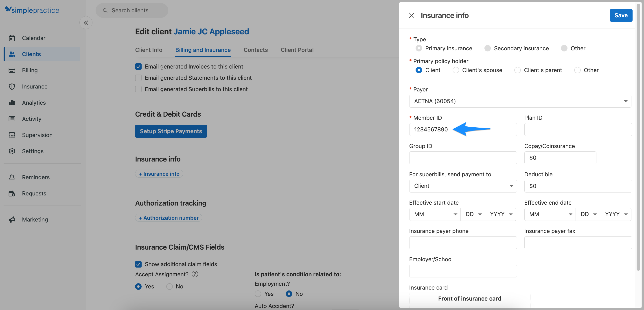The width and height of the screenshot is (644, 310).
Task: Click the Clients people icon
Action: coord(12,54)
